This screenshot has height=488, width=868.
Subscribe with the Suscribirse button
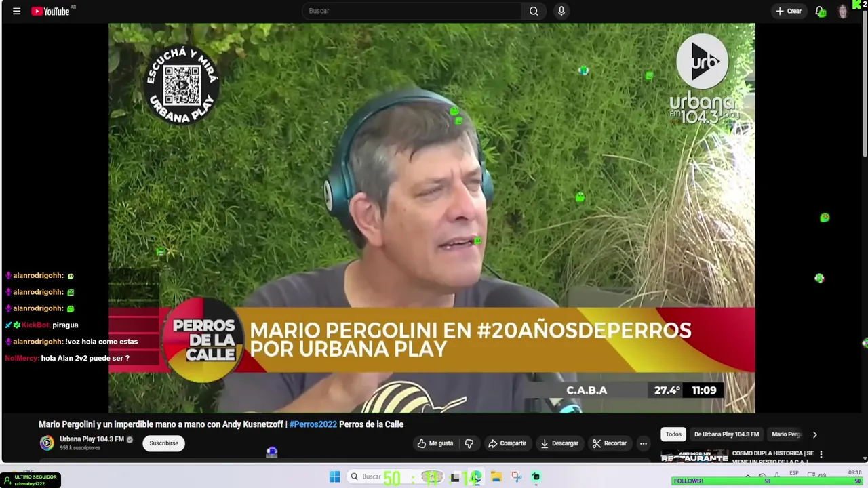click(163, 443)
